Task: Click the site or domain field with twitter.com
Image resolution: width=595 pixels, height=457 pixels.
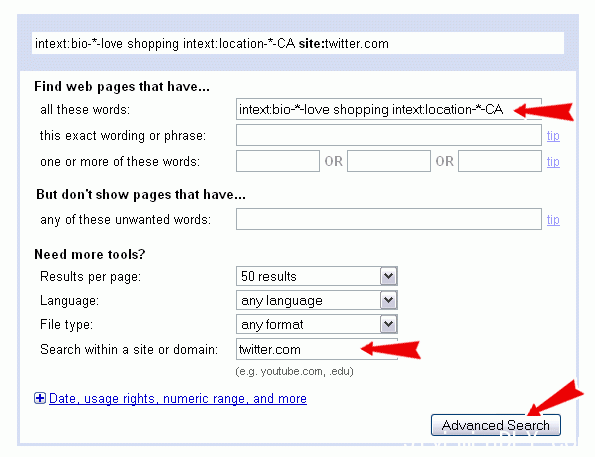Action: pos(317,349)
